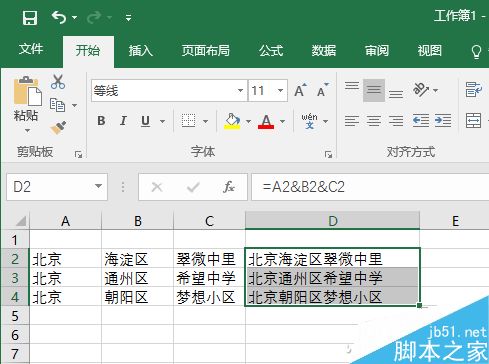The height and width of the screenshot is (364, 489).
Task: Open the Underline style dropdown arrow
Action: (162, 121)
